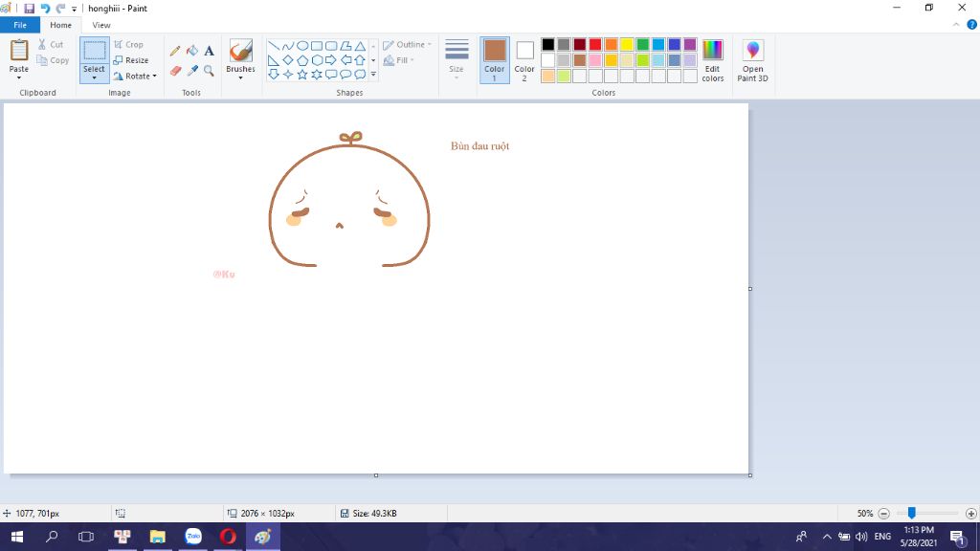
Task: Choose the Five-point star shape
Action: (x=302, y=75)
